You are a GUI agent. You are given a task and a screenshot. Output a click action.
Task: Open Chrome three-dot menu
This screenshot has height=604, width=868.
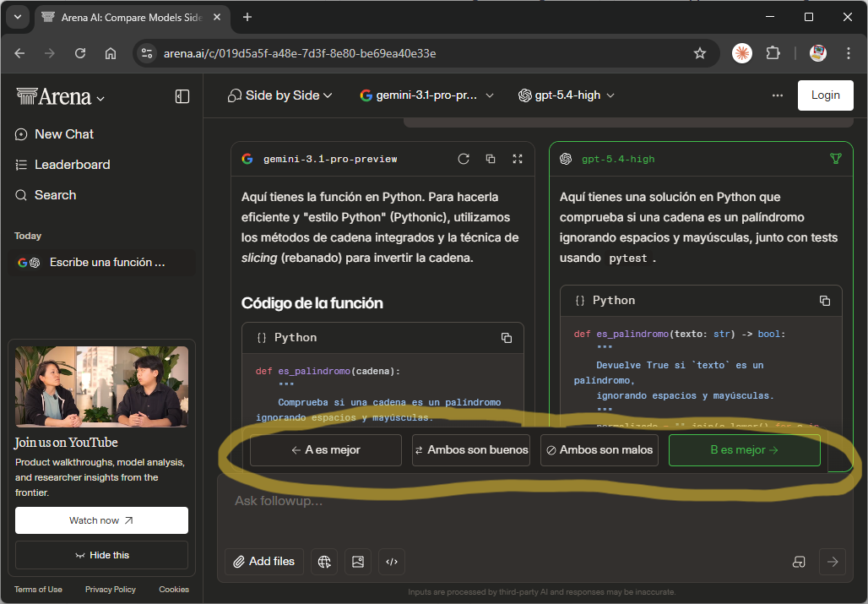848,53
